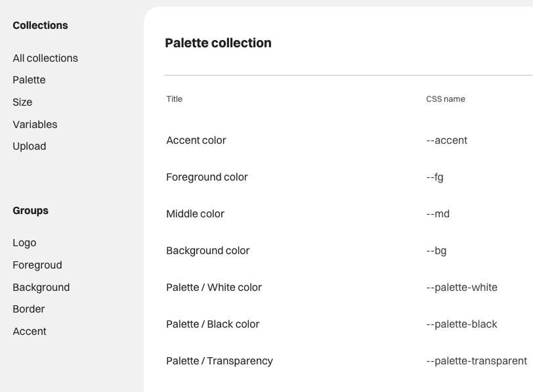Select the Background color row

click(x=207, y=250)
